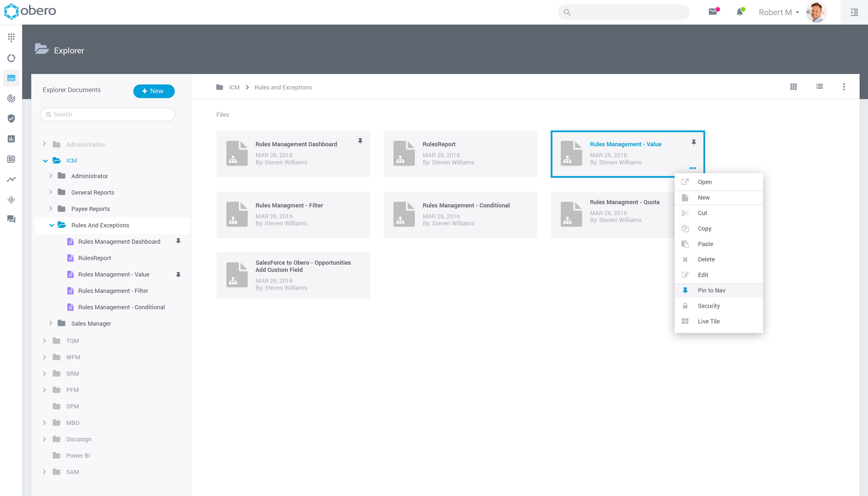Collapse the Rules And Exceptions folder
Screen dimensions: 868x496
pos(52,225)
